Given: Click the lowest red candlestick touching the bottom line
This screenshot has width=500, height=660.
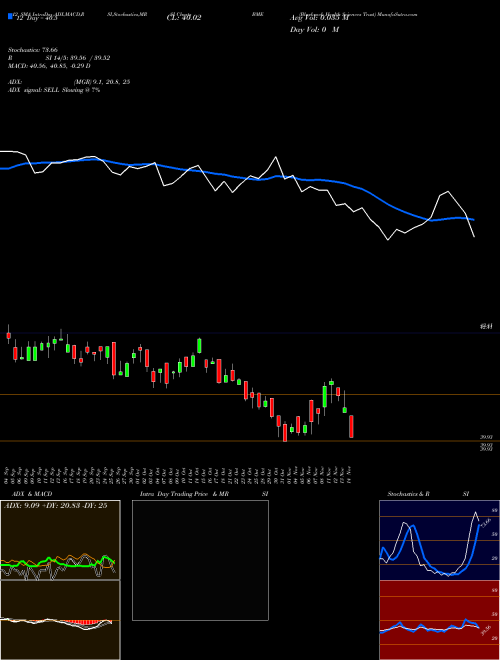Looking at the screenshot, I should (285, 432).
